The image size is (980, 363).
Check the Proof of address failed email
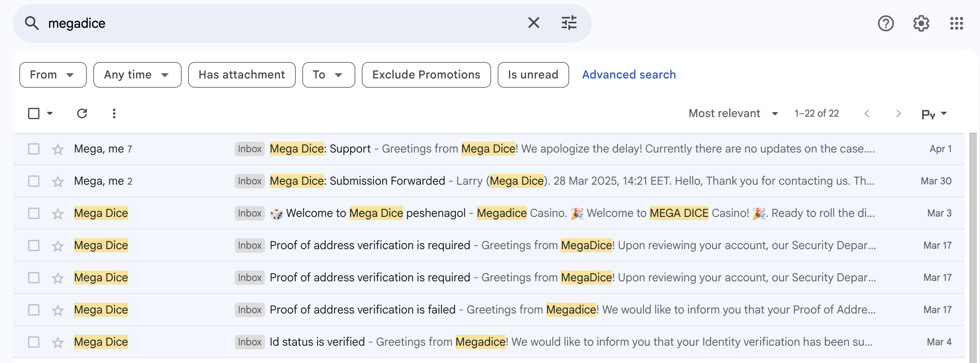[x=34, y=310]
